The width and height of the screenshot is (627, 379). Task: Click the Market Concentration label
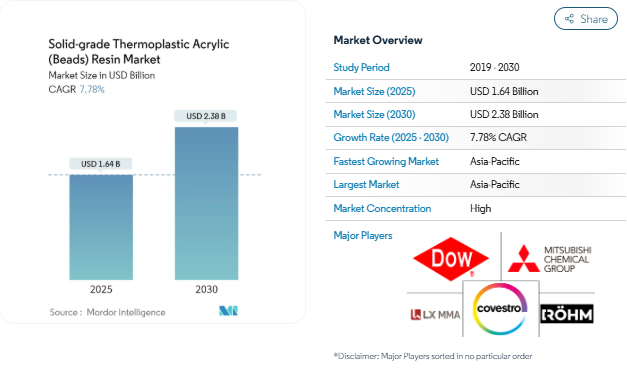coord(382,208)
